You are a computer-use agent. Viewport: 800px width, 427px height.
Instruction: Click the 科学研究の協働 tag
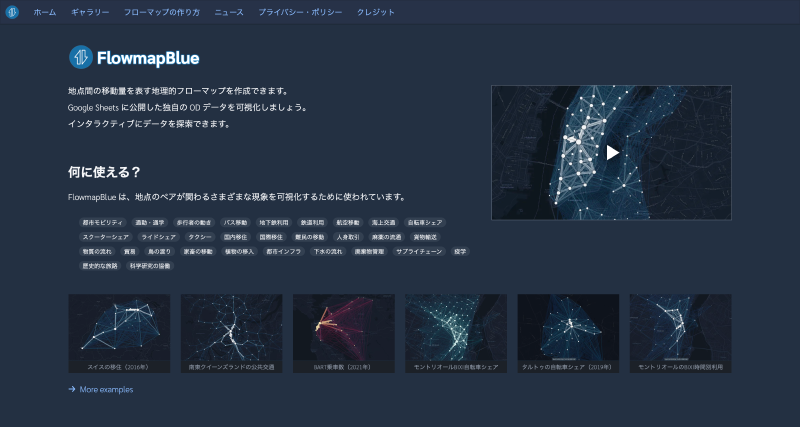150,266
